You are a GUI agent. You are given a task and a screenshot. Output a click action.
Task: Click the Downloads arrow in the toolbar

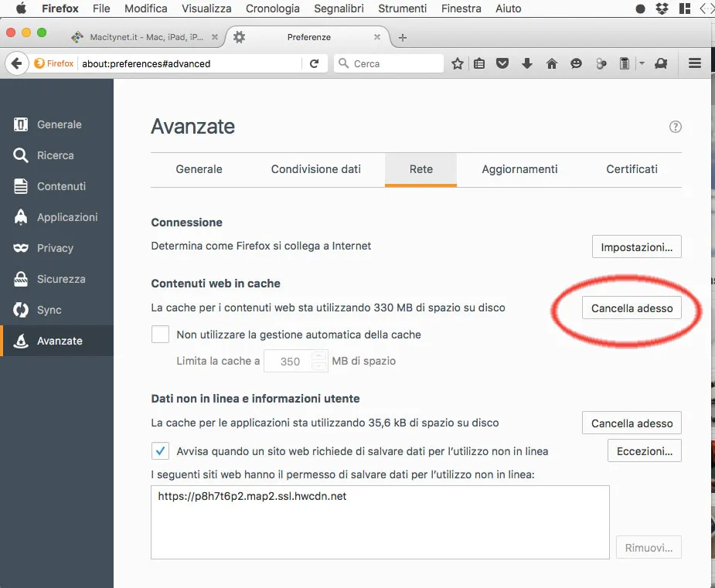527,63
